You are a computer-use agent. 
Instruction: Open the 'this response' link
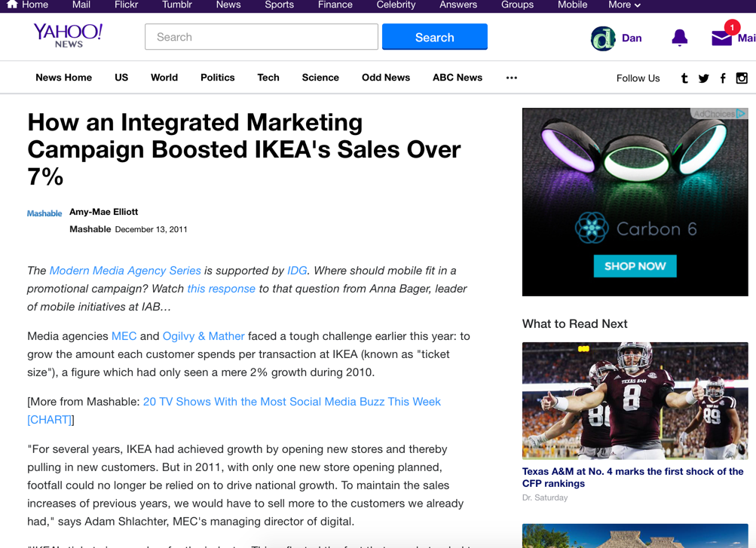pos(222,289)
